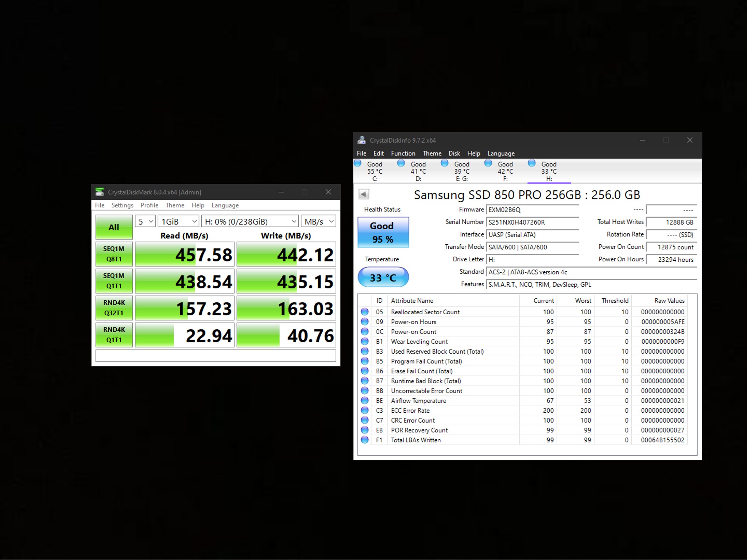This screenshot has height=560, width=747.
Task: Select the E: G: drive tab
Action: pyautogui.click(x=461, y=171)
